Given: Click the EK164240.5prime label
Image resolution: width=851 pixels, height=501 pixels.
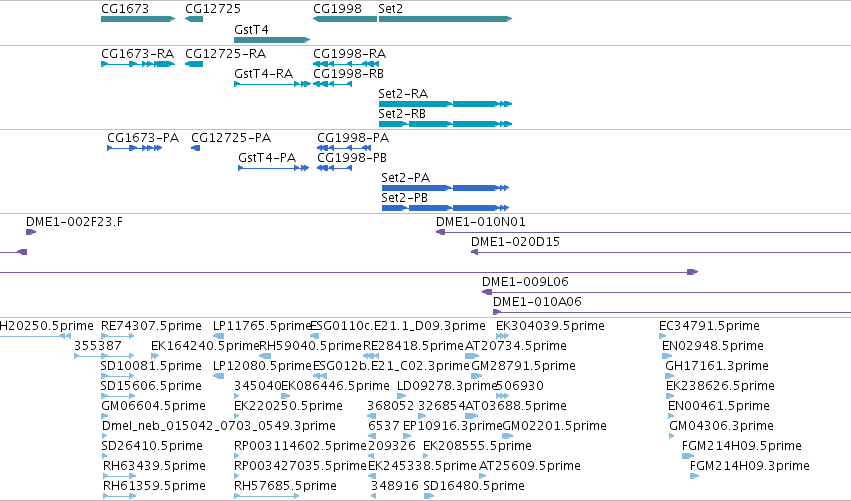Looking at the screenshot, I should 205,346.
